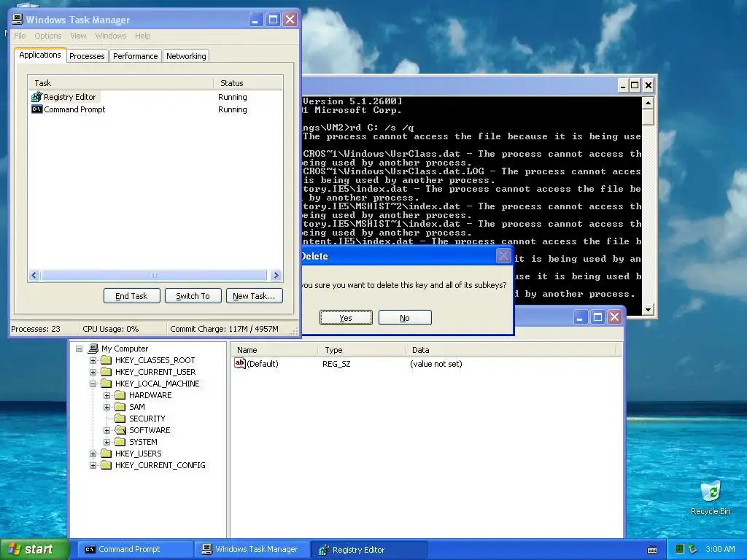Click the My Computer icon in registry tree
The height and width of the screenshot is (560, 747).
click(x=94, y=349)
